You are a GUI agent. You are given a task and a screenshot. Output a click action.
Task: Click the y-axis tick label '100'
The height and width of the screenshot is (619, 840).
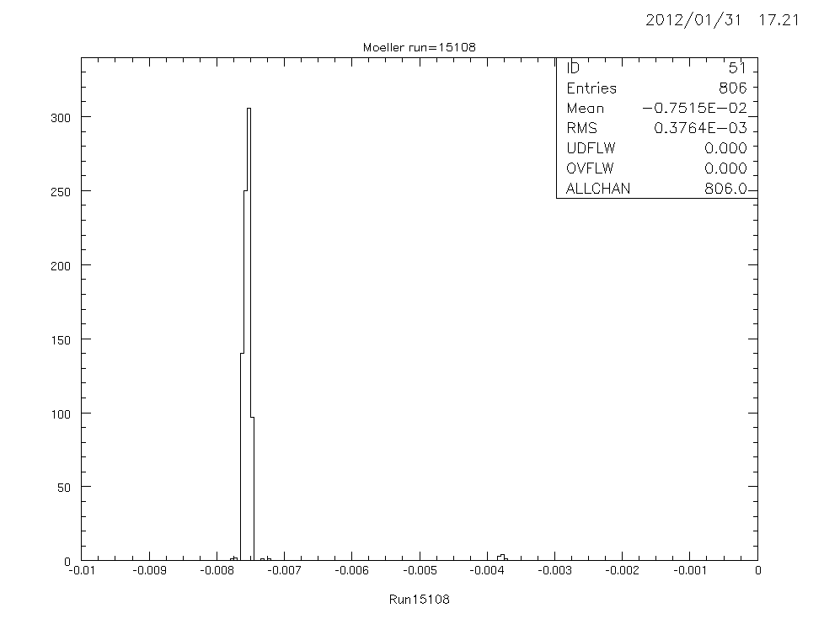click(61, 414)
